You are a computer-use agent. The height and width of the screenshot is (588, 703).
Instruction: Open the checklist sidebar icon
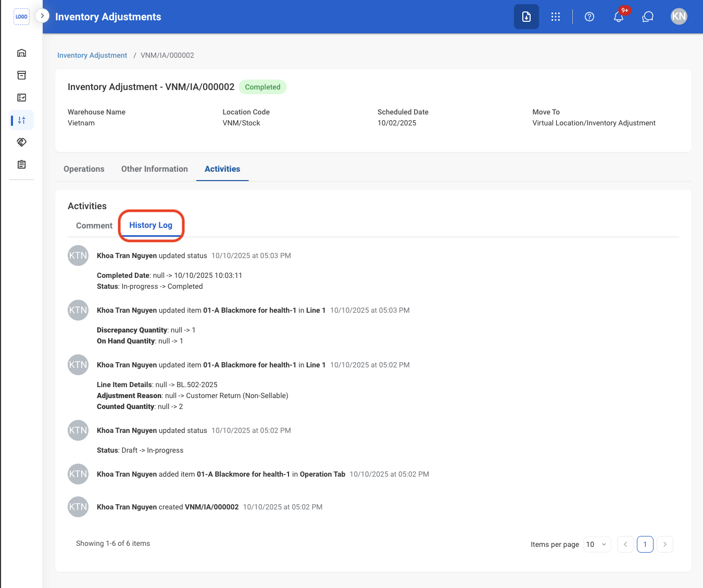point(21,98)
